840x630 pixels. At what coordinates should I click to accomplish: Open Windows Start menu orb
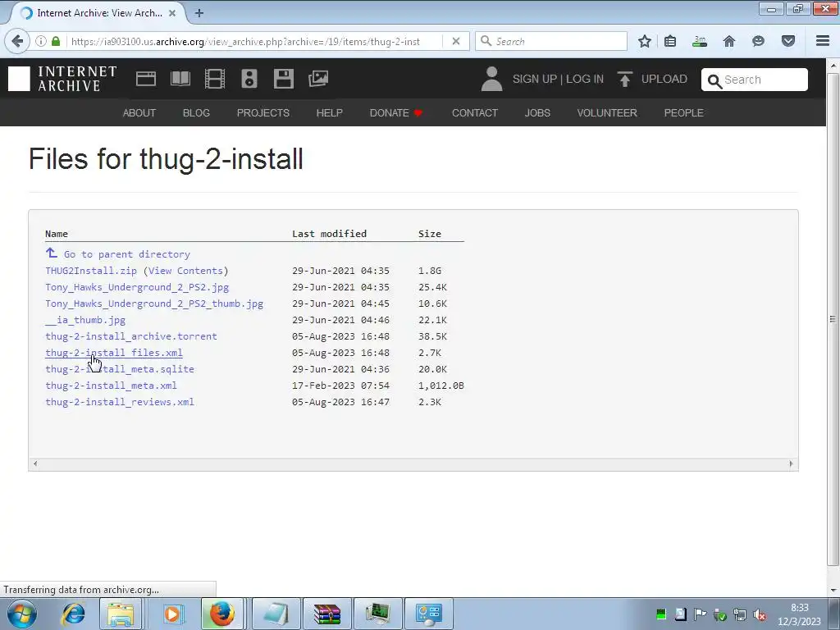[x=22, y=614]
